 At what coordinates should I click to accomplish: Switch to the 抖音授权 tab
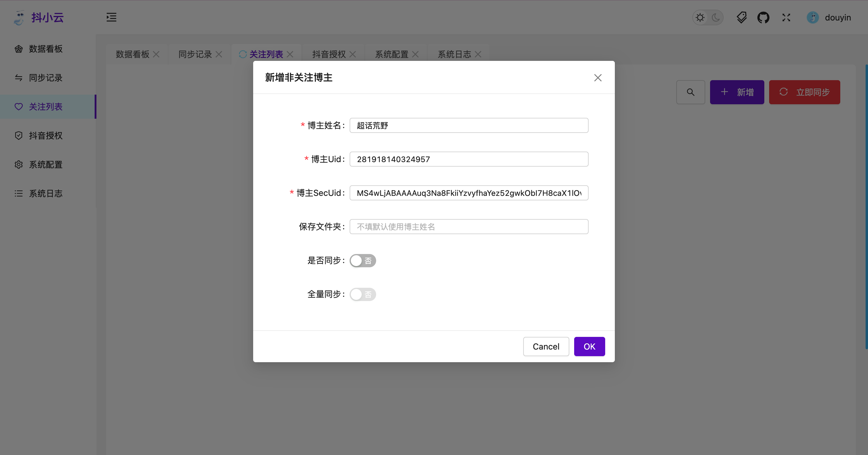pyautogui.click(x=329, y=54)
